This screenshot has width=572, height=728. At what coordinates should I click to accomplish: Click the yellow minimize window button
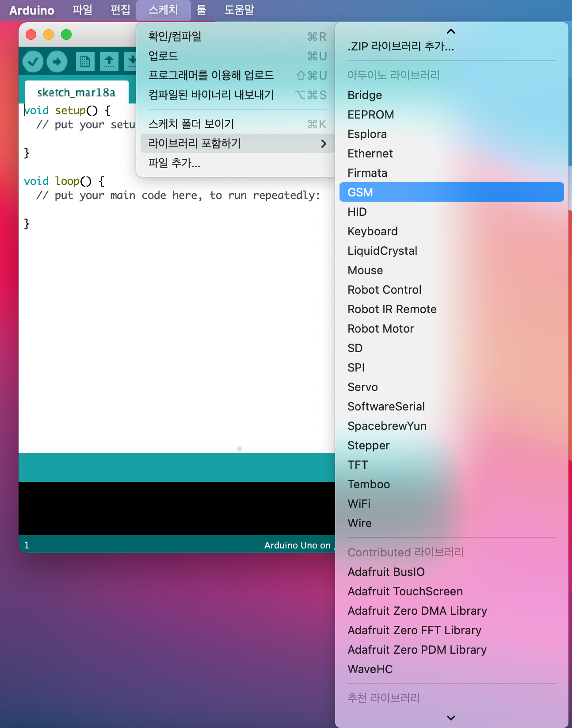[49, 34]
